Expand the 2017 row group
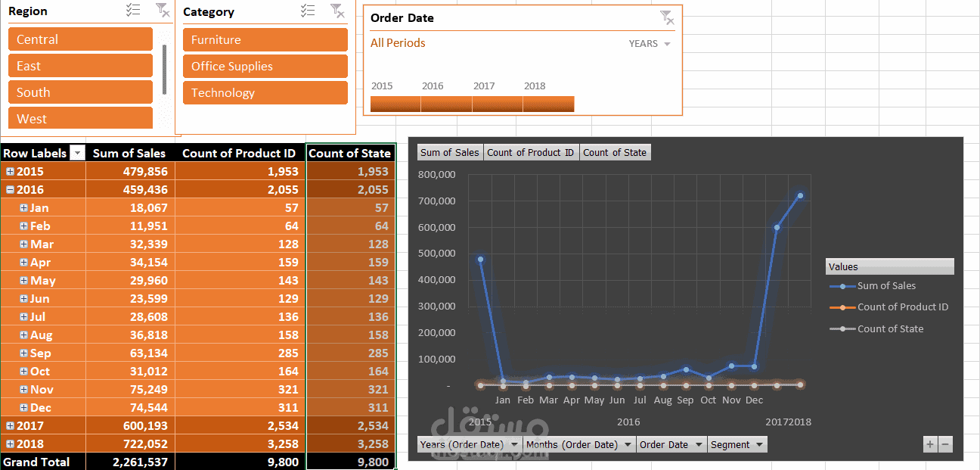This screenshot has height=470, width=980. coord(10,426)
